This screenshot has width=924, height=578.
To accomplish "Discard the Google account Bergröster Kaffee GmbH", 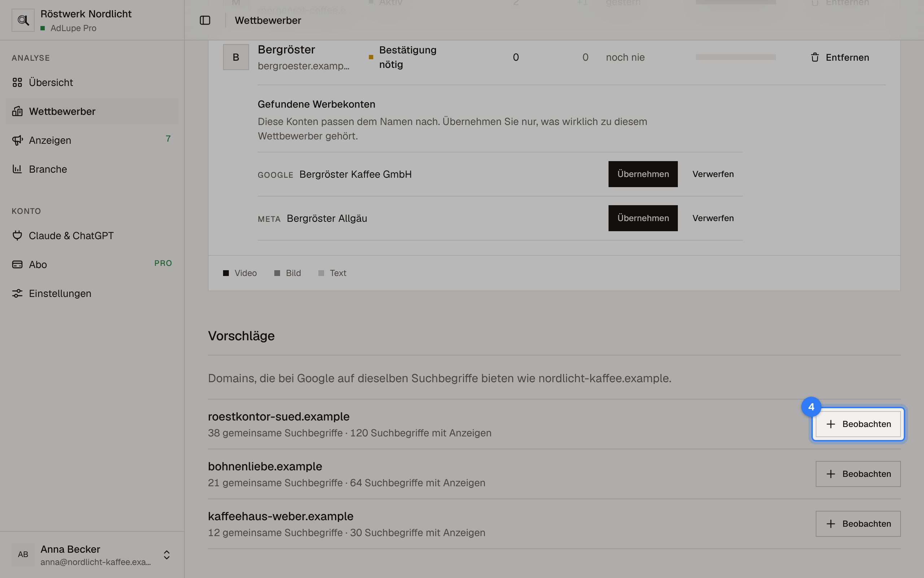I will pyautogui.click(x=713, y=174).
